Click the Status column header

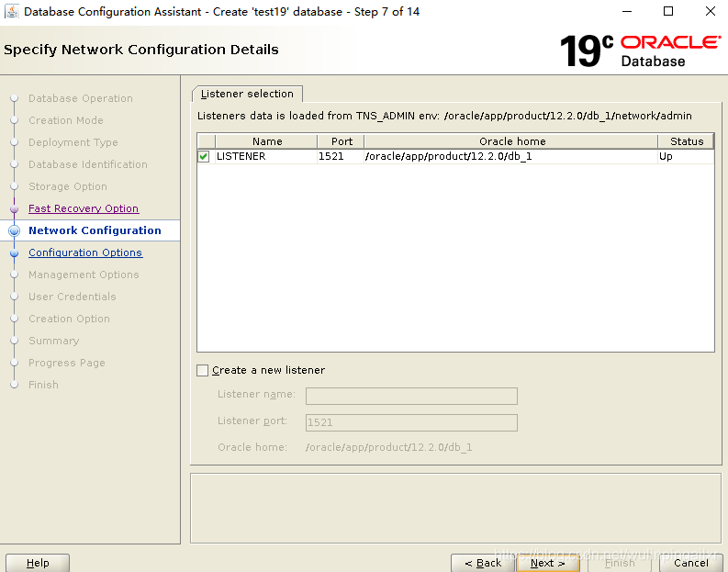coord(686,141)
